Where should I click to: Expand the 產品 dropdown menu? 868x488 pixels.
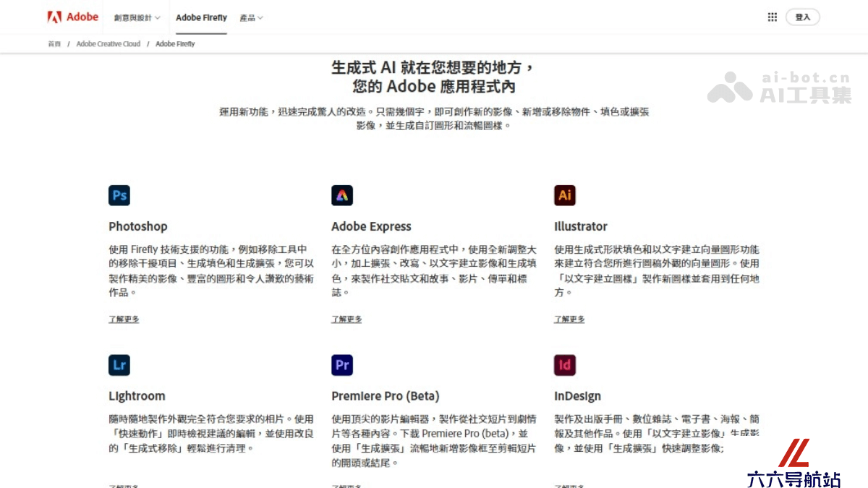pyautogui.click(x=252, y=17)
